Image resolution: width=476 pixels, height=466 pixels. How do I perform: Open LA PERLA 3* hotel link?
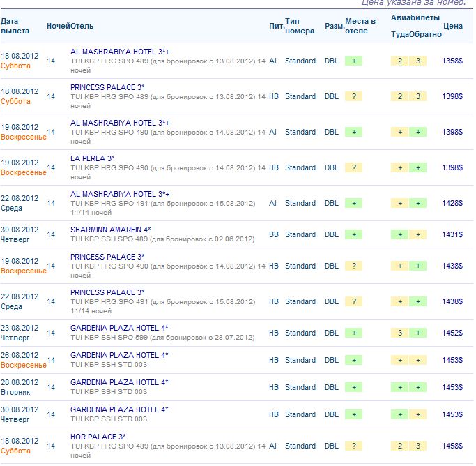coord(92,158)
